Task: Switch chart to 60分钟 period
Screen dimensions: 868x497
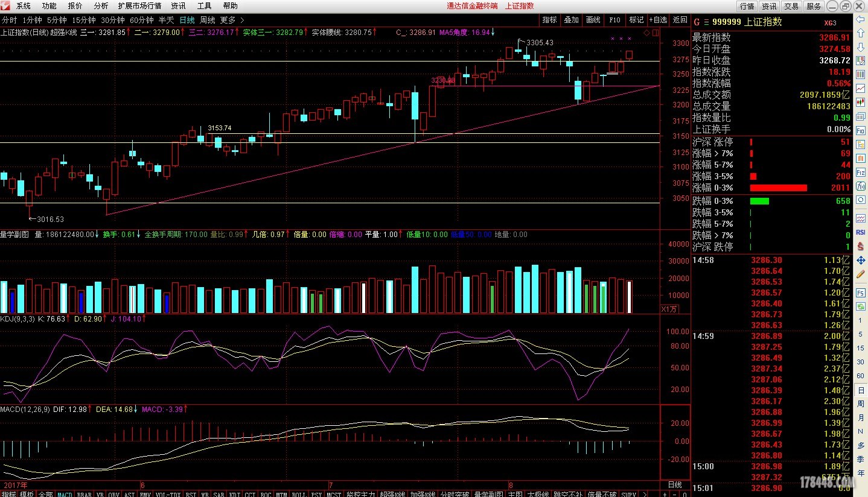Action: coord(142,20)
